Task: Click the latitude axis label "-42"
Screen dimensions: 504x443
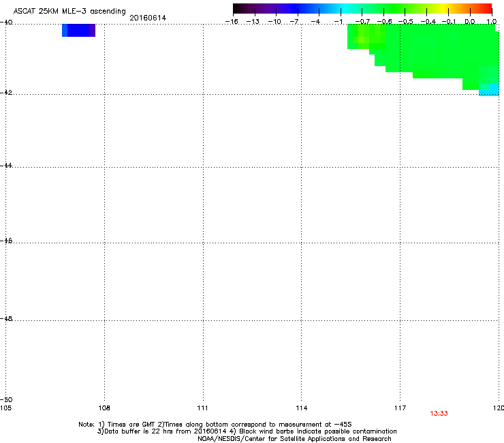Action: pyautogui.click(x=6, y=92)
